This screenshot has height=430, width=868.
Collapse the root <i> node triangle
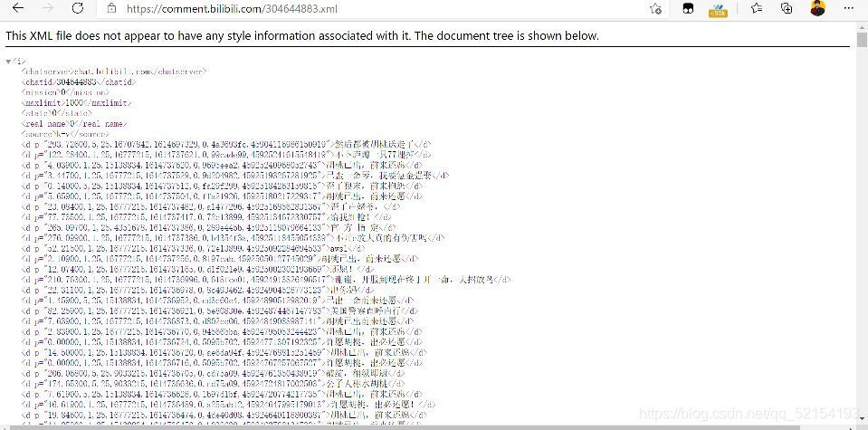click(x=8, y=62)
